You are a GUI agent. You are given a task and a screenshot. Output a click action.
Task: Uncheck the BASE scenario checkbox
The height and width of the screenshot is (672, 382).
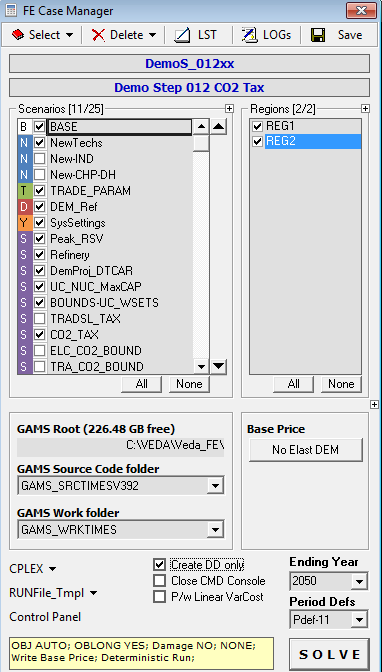(39, 127)
